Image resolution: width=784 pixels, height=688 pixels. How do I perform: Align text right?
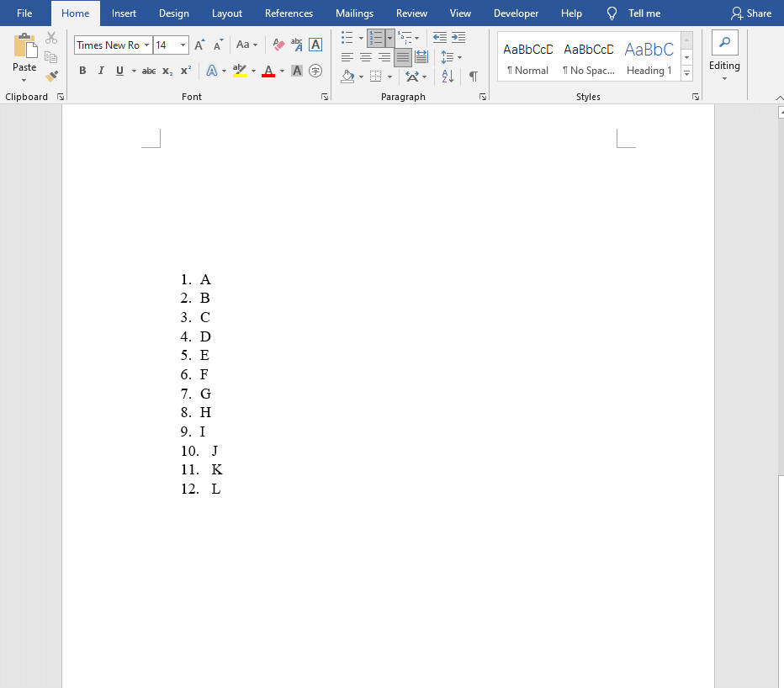tap(384, 57)
